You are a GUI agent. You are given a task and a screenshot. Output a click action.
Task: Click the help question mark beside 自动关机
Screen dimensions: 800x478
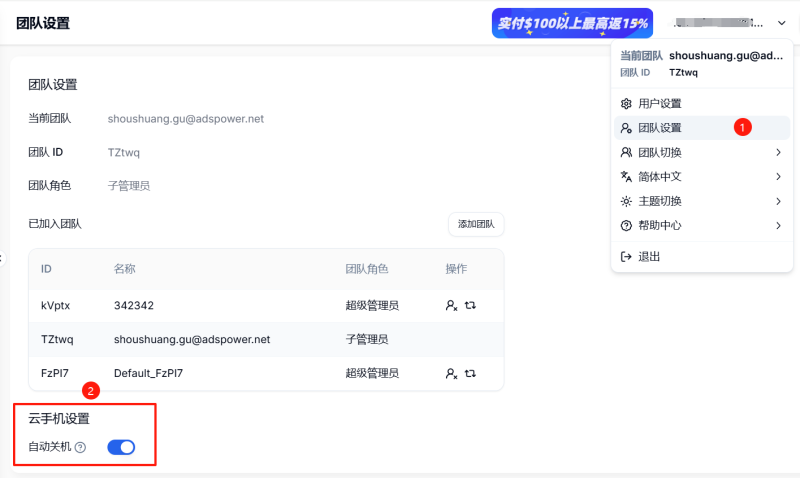[80, 447]
